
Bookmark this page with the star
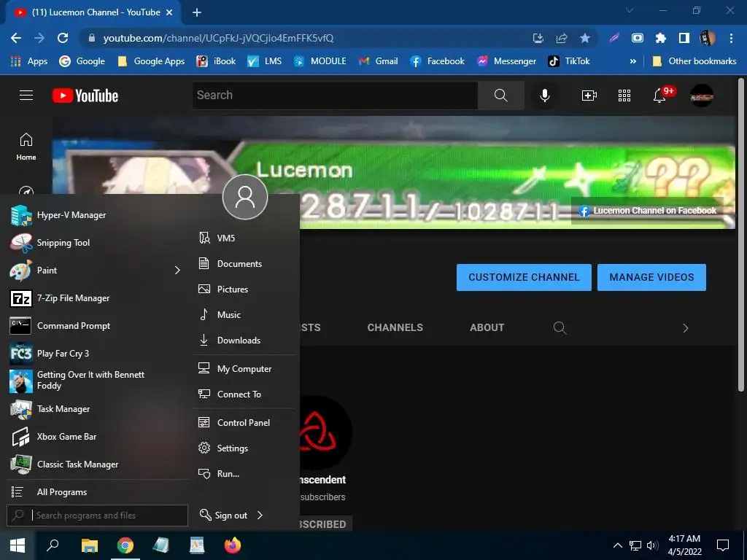point(585,38)
